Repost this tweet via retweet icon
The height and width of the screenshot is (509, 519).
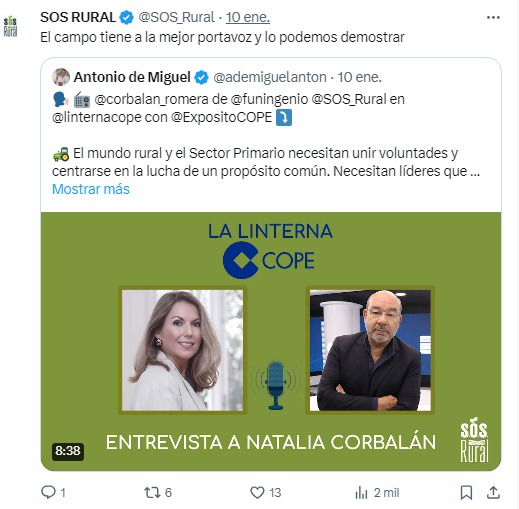[x=152, y=492]
